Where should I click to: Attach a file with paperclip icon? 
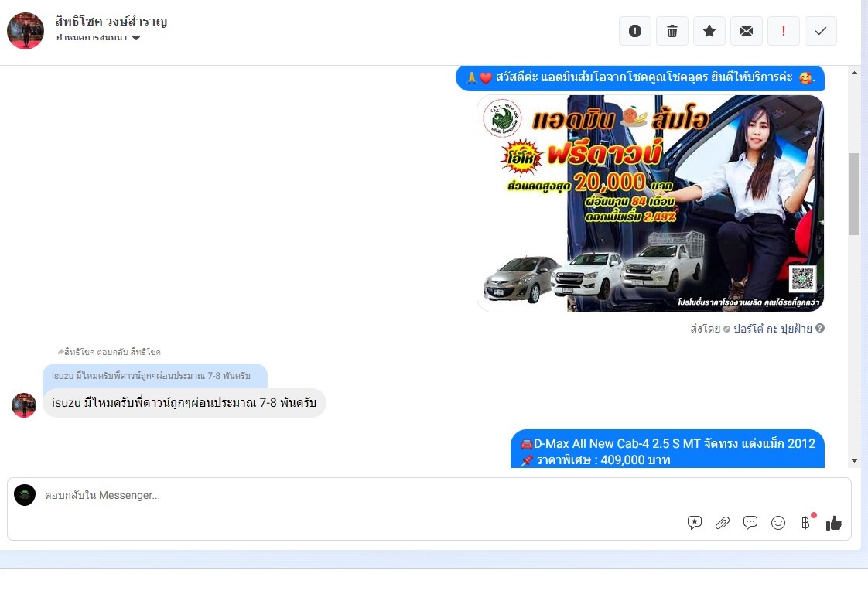723,523
